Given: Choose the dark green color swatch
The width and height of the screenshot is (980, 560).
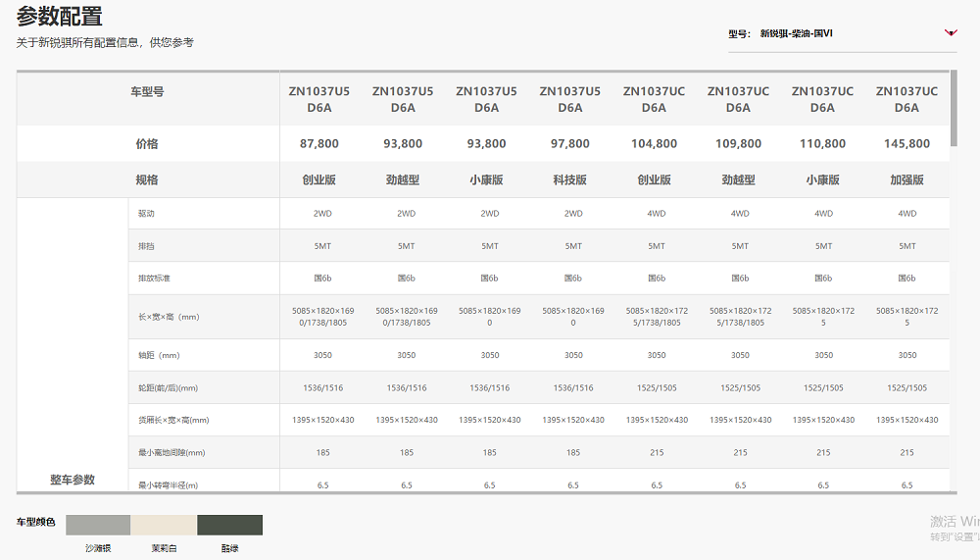Looking at the screenshot, I should tap(229, 526).
